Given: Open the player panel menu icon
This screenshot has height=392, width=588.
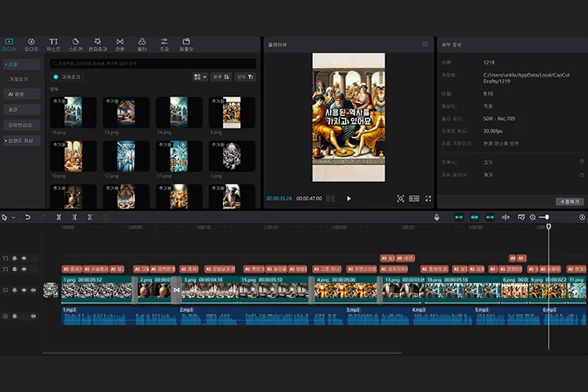Looking at the screenshot, I should click(425, 44).
